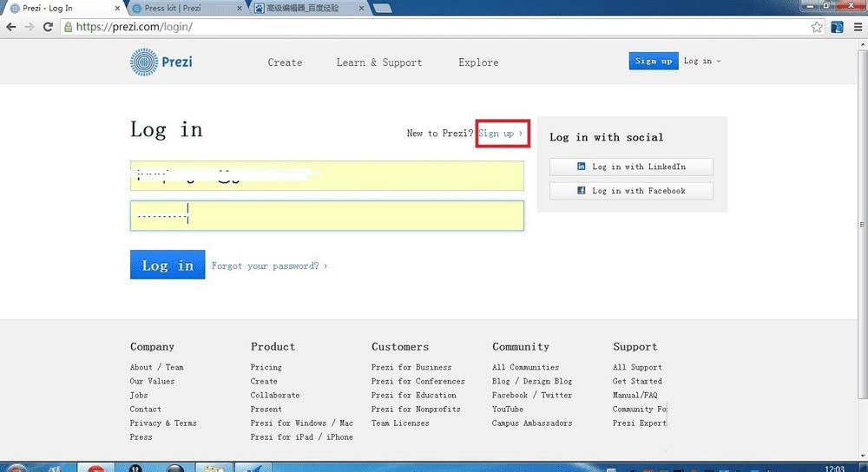Open Prezi for Nonprofits link
The height and width of the screenshot is (472, 868).
coord(416,409)
